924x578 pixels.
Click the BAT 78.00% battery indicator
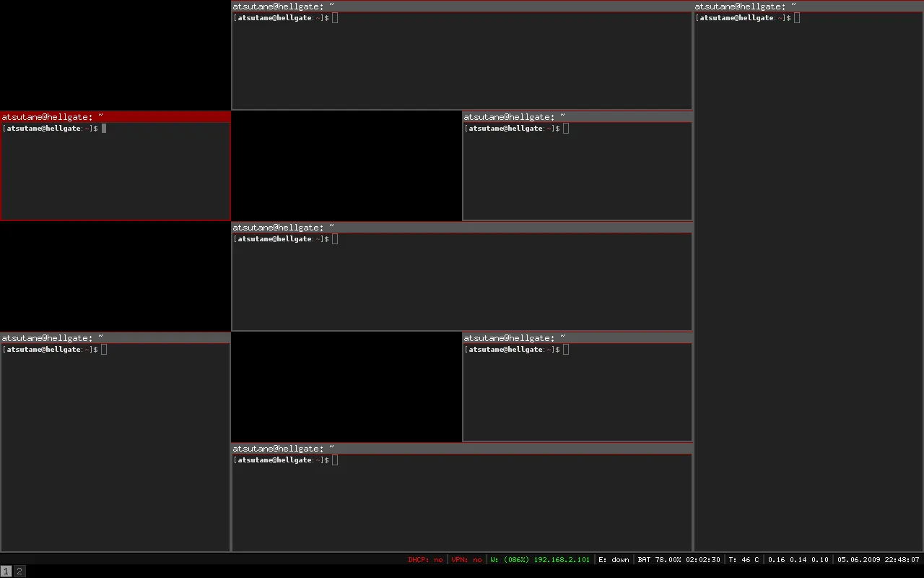pos(679,560)
